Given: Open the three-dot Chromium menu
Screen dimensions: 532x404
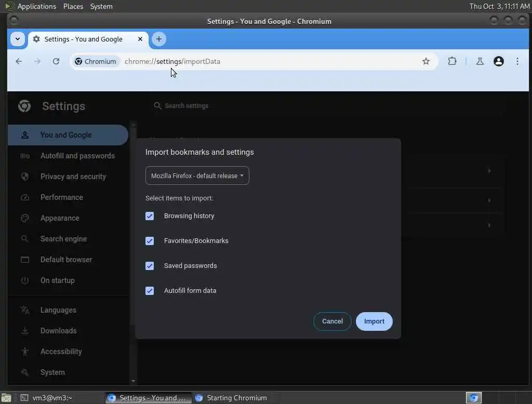Looking at the screenshot, I should pyautogui.click(x=517, y=61).
